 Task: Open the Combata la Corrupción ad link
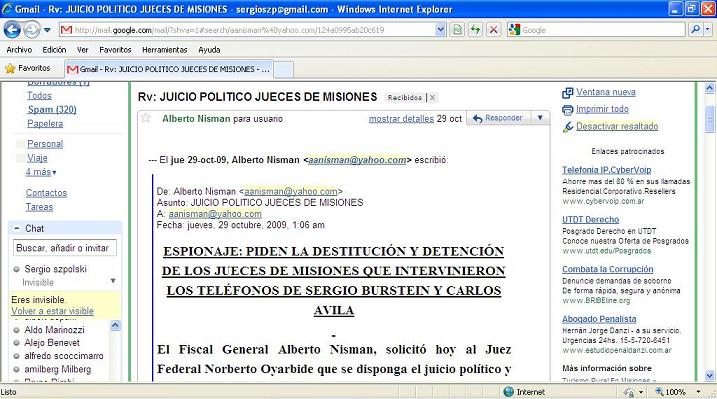click(608, 270)
